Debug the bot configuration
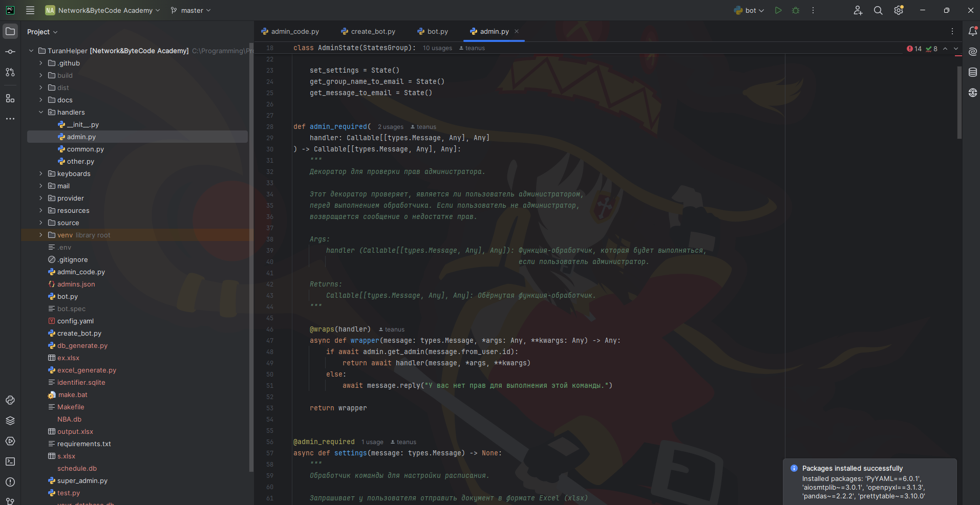 tap(796, 10)
